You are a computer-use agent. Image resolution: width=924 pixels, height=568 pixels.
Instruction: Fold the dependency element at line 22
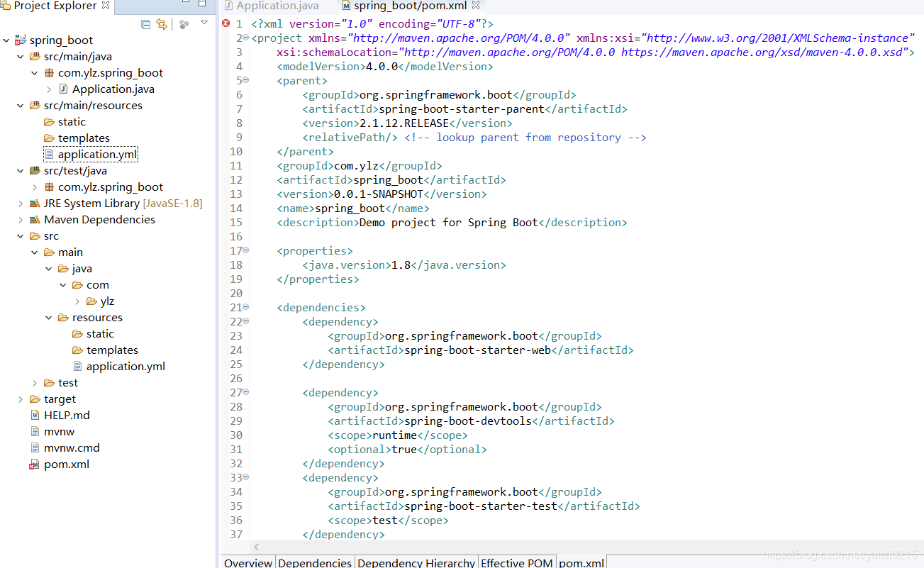(246, 321)
